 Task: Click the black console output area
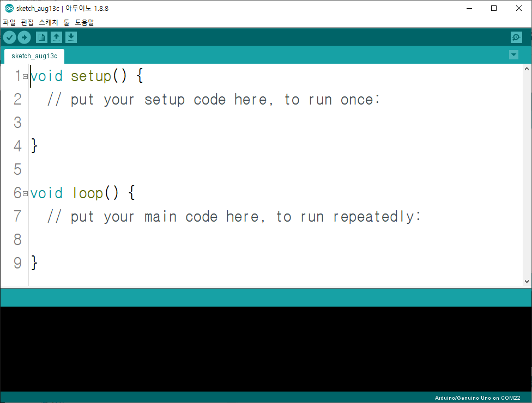point(266,349)
